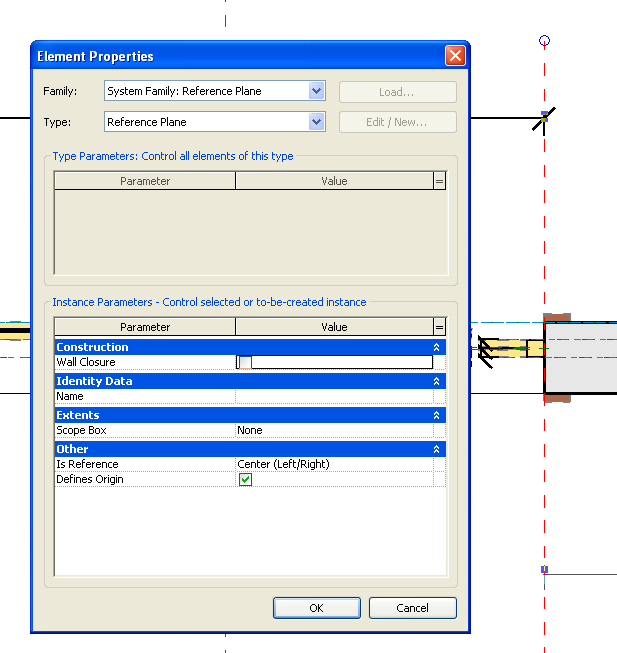
Task: Collapse the Extents parameter group
Action: pyautogui.click(x=436, y=415)
